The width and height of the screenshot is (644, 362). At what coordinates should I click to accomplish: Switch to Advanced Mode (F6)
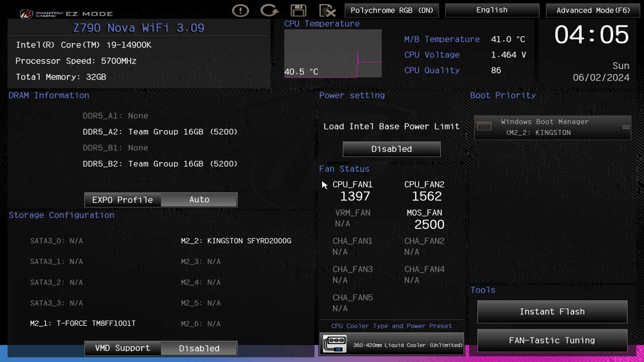[x=593, y=10]
